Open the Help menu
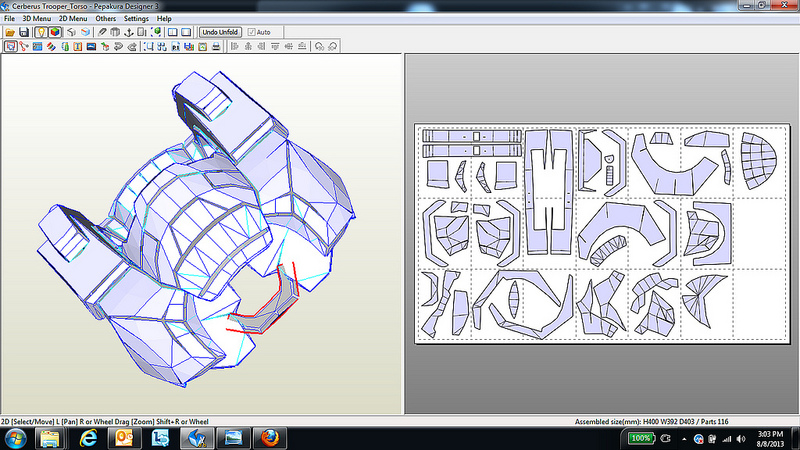The image size is (800, 450). [x=164, y=18]
